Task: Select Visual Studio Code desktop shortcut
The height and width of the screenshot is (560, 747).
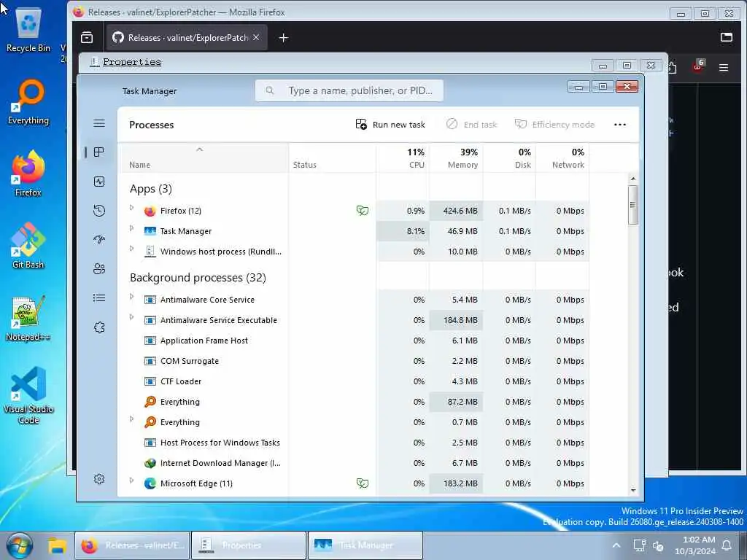Action: [x=28, y=395]
